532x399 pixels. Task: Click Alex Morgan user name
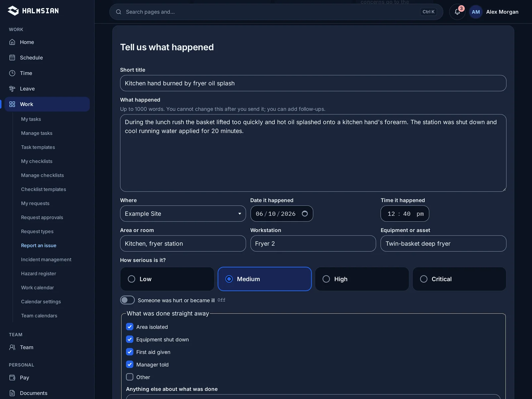(x=502, y=12)
